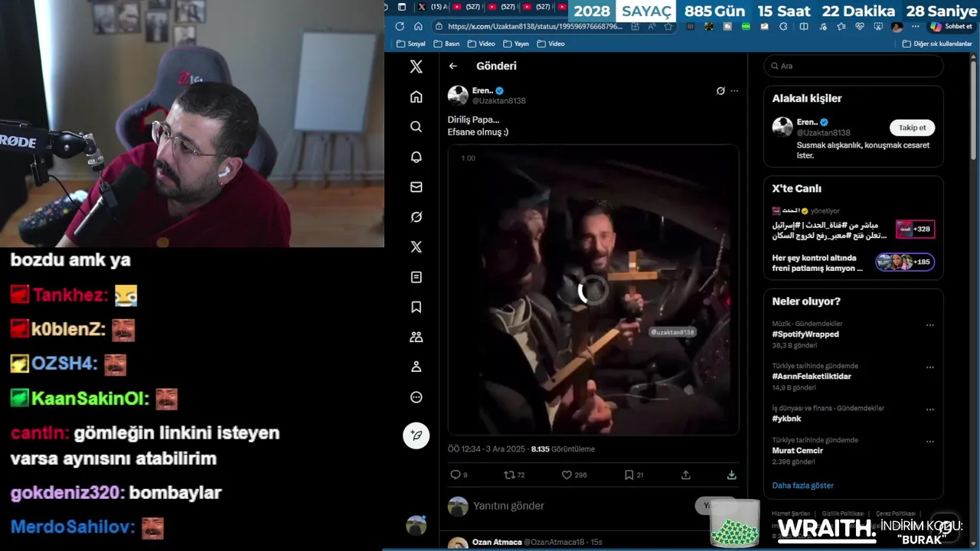Image resolution: width=980 pixels, height=551 pixels.
Task: Open the Murat Cemcir trending topic
Action: (x=797, y=451)
